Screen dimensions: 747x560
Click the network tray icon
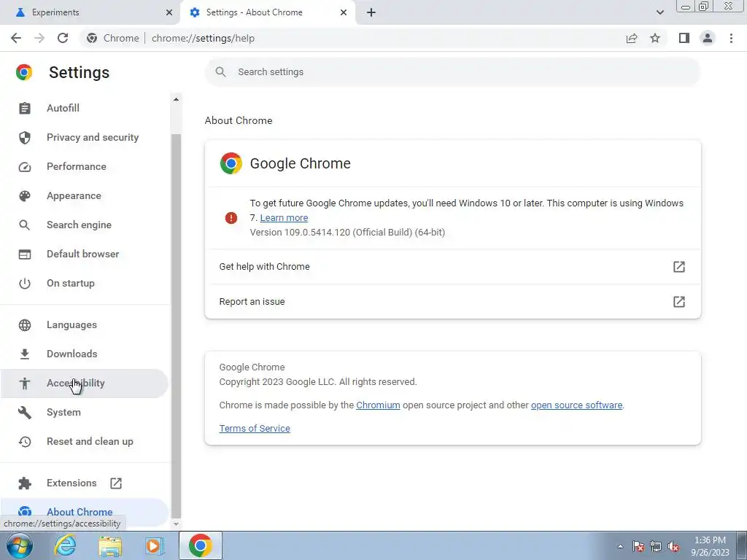tap(656, 547)
